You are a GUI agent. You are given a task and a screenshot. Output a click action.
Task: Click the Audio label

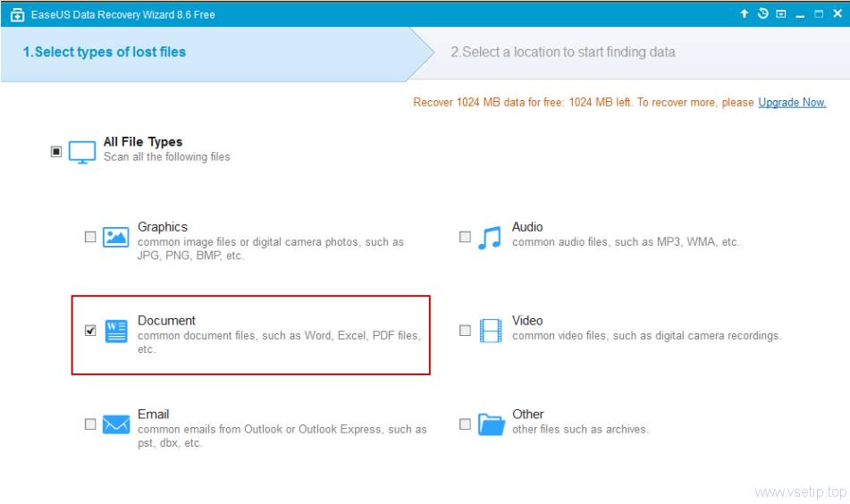pos(527,227)
